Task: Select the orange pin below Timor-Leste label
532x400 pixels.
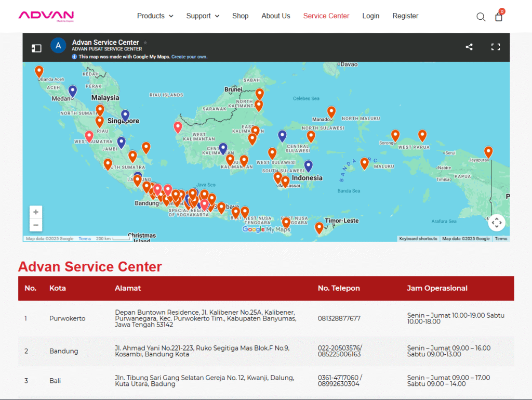Action: click(319, 228)
